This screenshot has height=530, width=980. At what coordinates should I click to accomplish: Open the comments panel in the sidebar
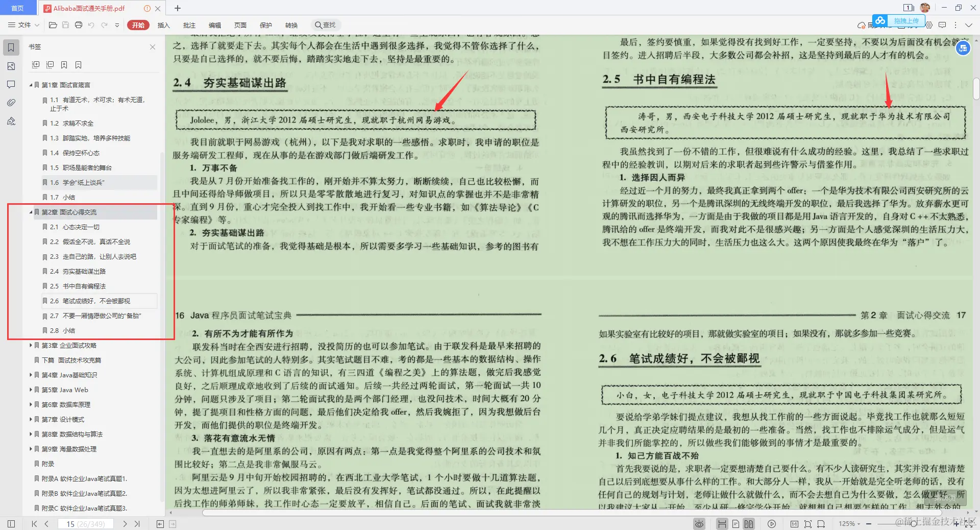10,84
